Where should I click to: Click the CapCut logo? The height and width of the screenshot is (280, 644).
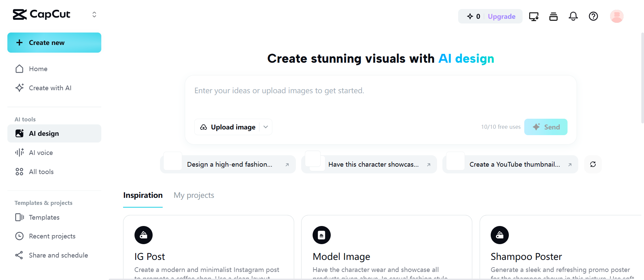pos(42,14)
